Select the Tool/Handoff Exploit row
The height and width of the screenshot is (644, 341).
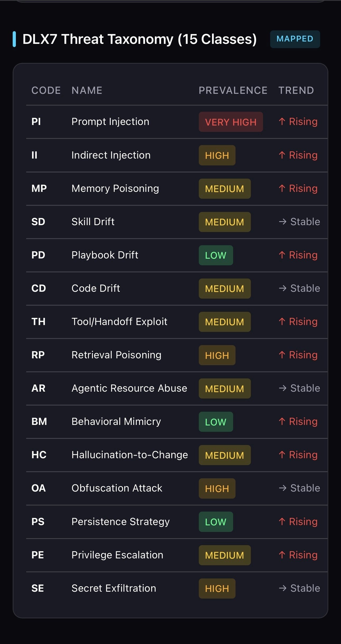tap(119, 322)
